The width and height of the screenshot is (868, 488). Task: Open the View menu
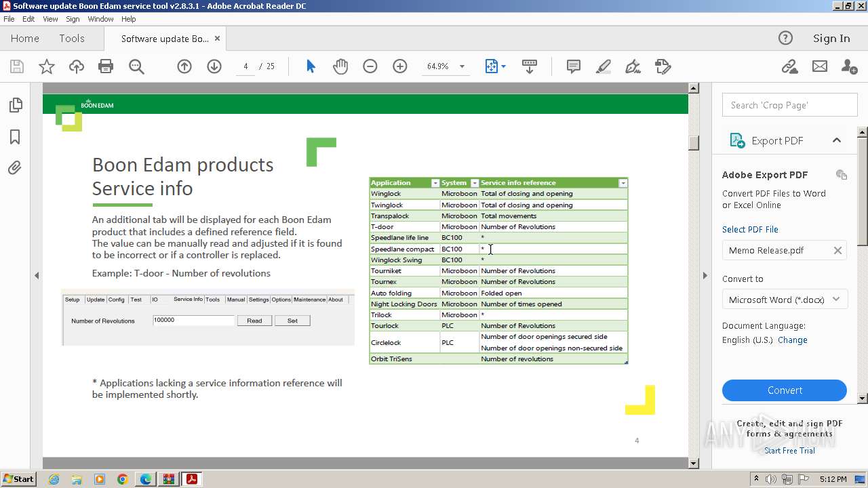[x=50, y=19]
